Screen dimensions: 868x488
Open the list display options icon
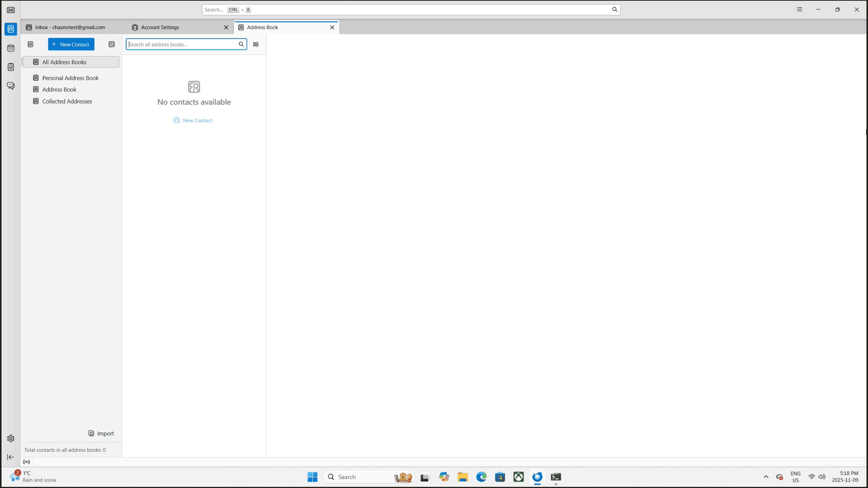pos(256,44)
